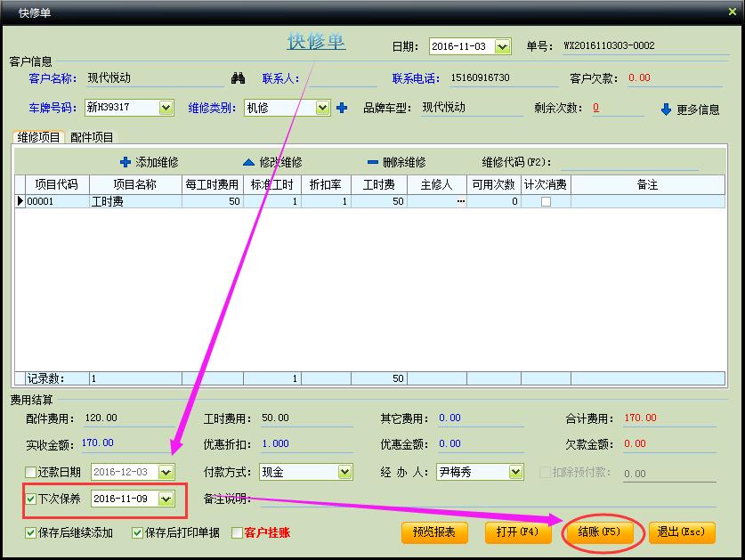Click the 00001 project code cell
Viewport: 745px width, 560px height.
click(x=57, y=201)
